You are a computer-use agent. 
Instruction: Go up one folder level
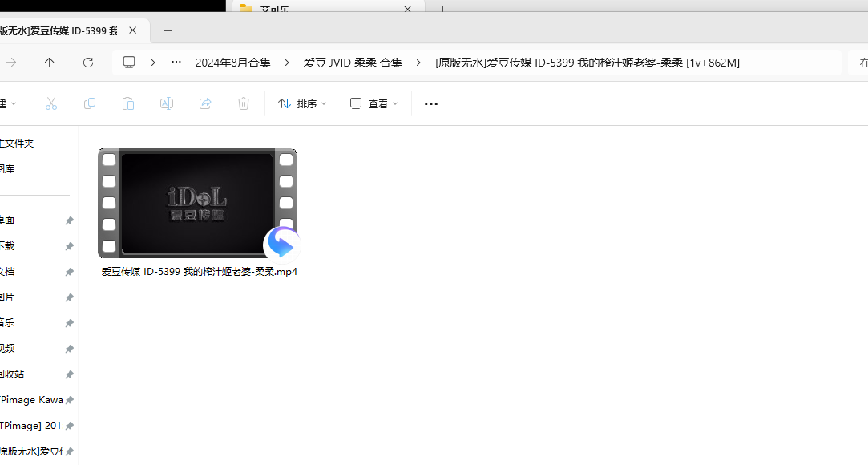[49, 63]
